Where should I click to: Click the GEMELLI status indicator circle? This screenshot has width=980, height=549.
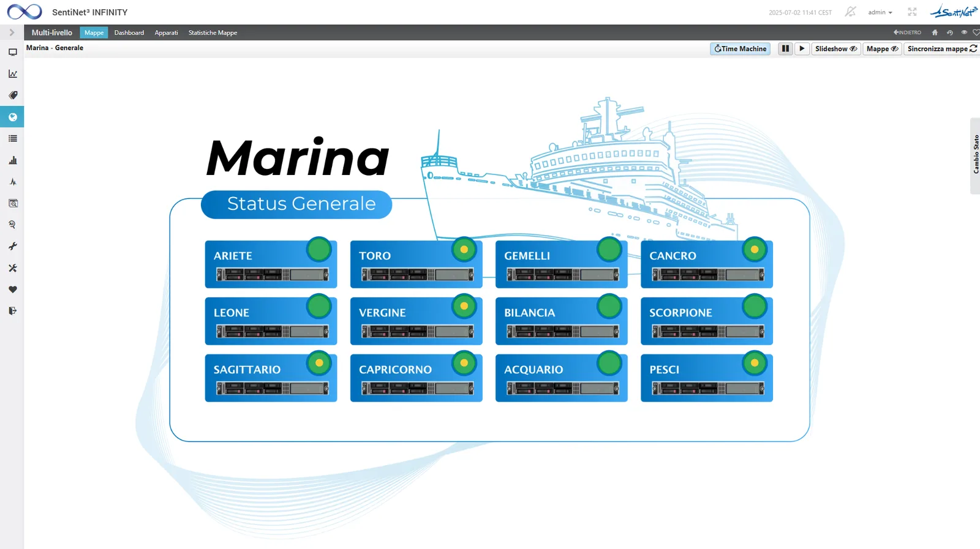[609, 249]
